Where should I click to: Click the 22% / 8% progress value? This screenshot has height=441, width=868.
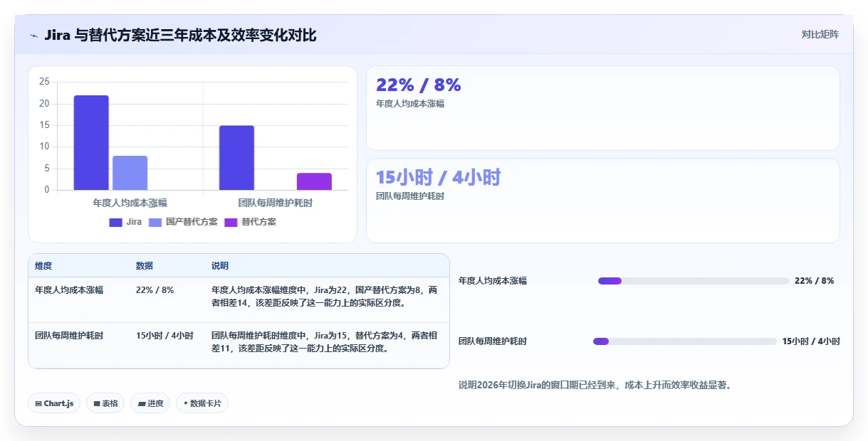click(x=814, y=281)
